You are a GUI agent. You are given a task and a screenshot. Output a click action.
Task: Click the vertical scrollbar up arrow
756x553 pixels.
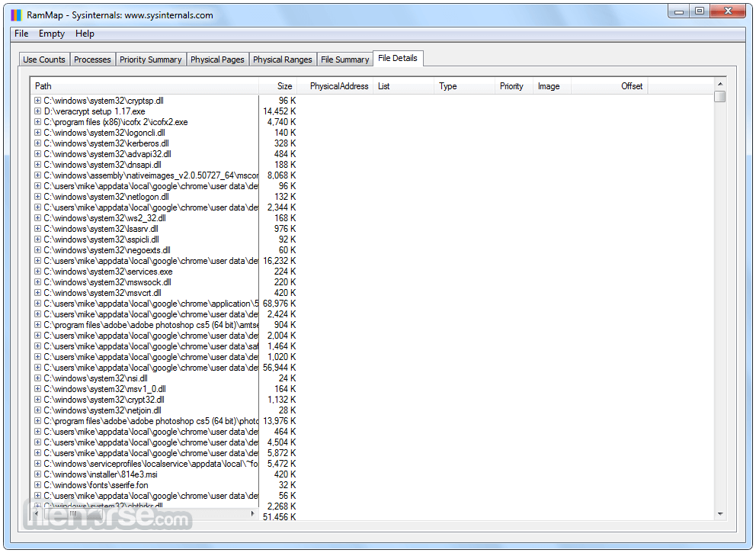point(720,84)
